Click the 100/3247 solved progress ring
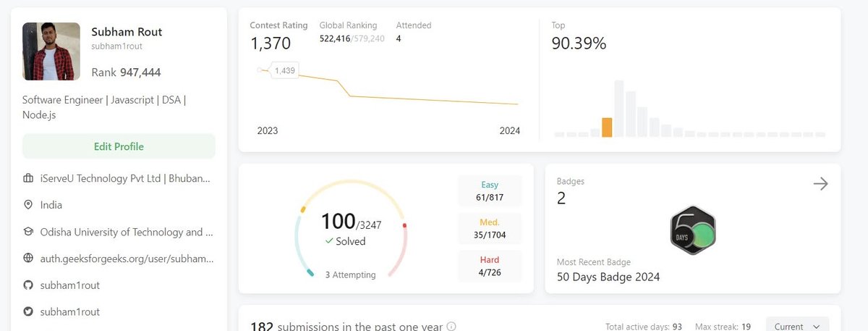Image resolution: width=868 pixels, height=331 pixels. tap(351, 229)
